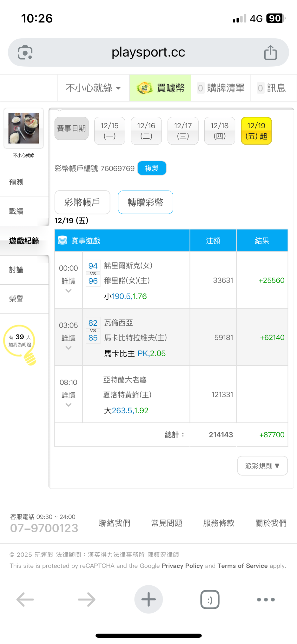Viewport: 297px width, 644px height.
Task: Select the 12/15 (一) date tab
Action: 109,131
